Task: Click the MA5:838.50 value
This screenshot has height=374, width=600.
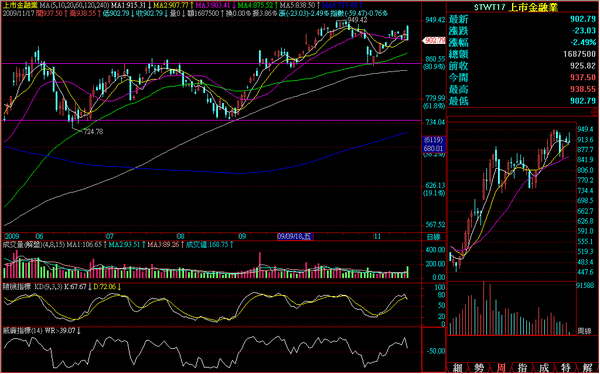Action: (x=299, y=5)
